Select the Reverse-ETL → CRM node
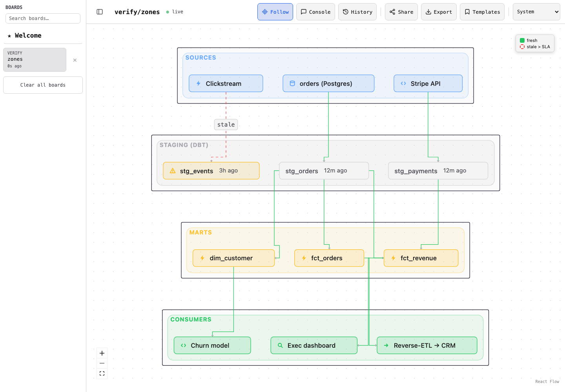Image resolution: width=565 pixels, height=392 pixels. click(x=427, y=345)
